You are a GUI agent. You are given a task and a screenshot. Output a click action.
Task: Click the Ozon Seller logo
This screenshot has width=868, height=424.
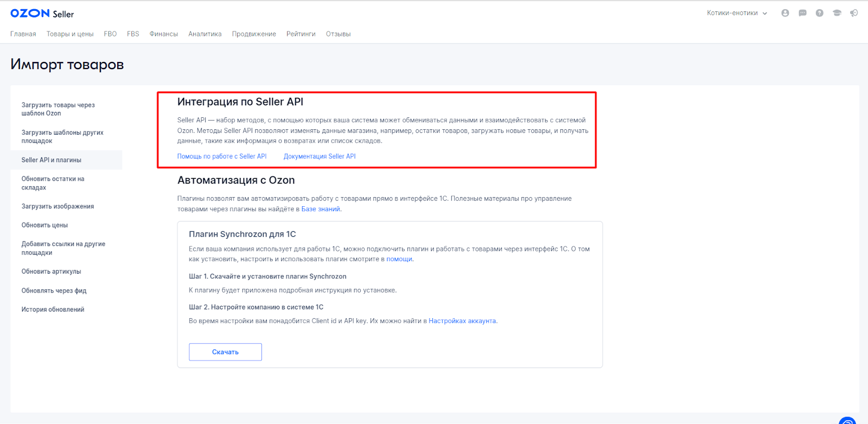point(42,14)
